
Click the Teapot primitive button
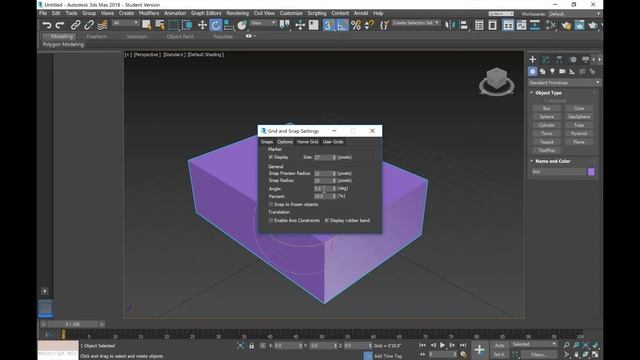pos(547,142)
